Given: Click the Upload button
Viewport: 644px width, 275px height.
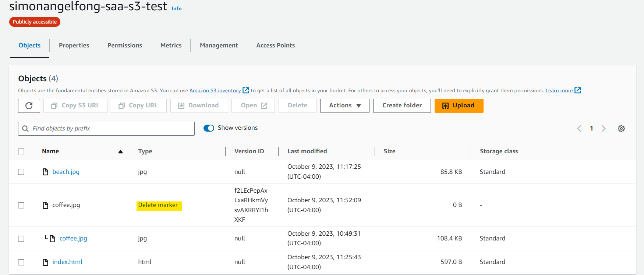Looking at the screenshot, I should pos(459,106).
